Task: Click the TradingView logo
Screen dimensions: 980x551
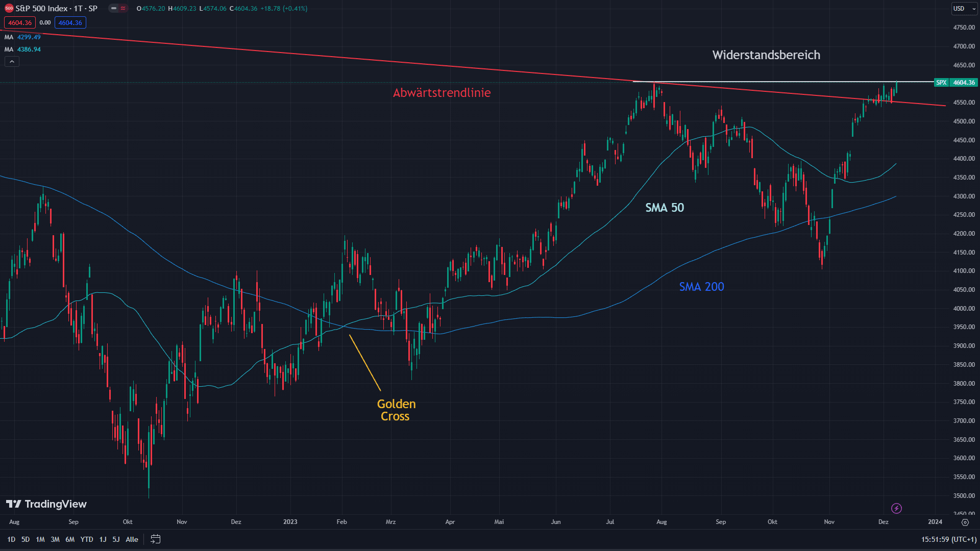Action: coord(46,504)
